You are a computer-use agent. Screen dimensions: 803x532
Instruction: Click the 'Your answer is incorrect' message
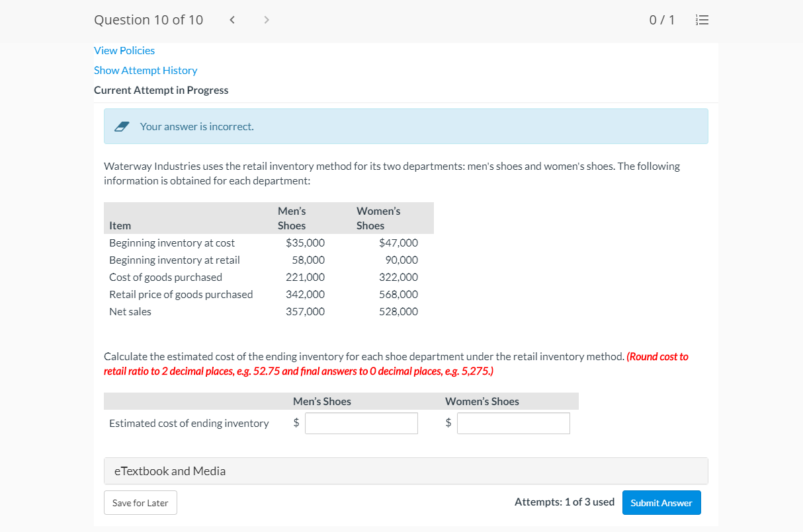click(196, 126)
